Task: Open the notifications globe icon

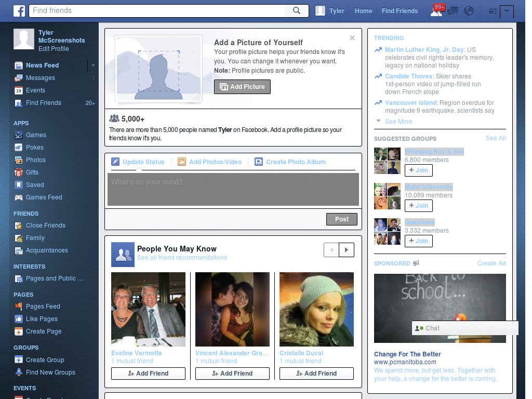Action: (469, 11)
